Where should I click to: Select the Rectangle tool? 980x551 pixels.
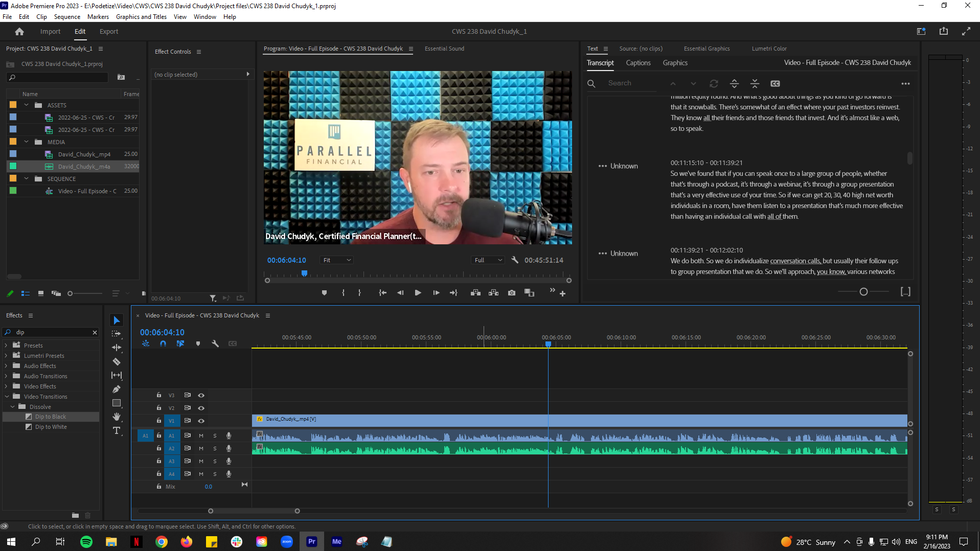click(117, 403)
